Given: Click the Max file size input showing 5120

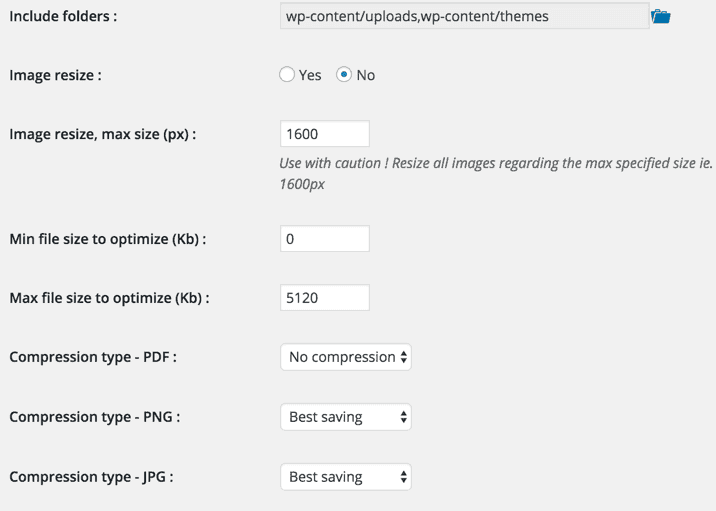Looking at the screenshot, I should point(325,298).
